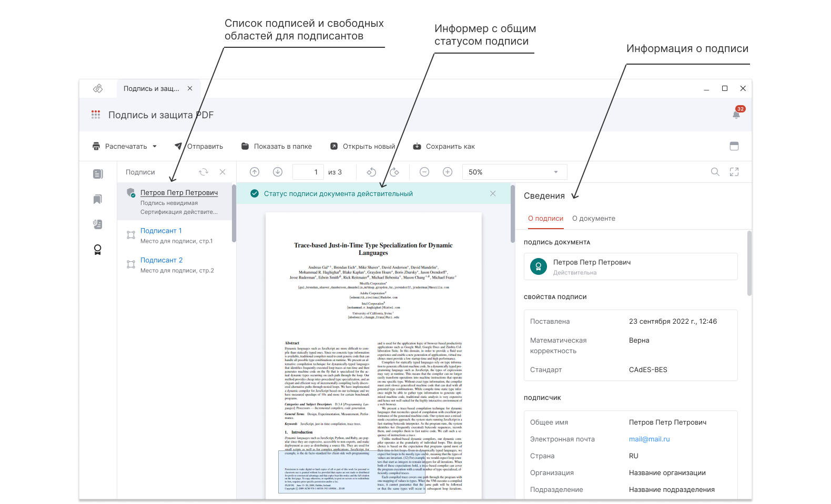Click the highlighted blue signature area on page
The width and height of the screenshot is (831, 504).
pos(351,472)
